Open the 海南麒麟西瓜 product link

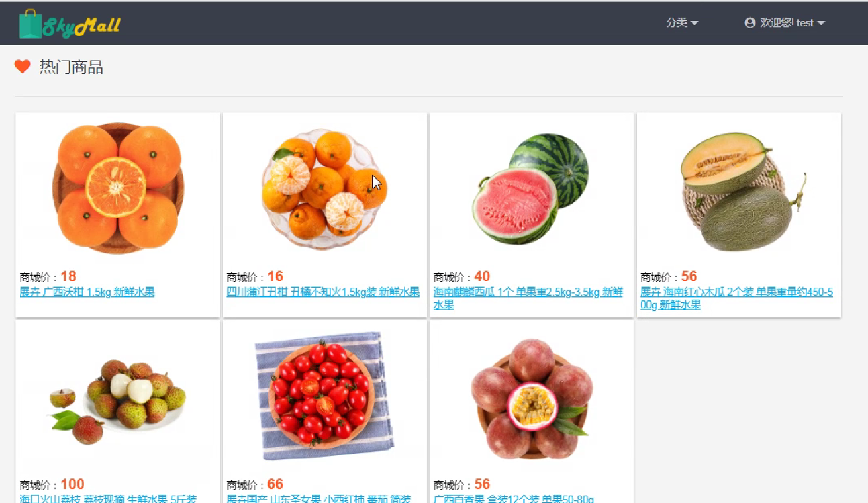527,298
